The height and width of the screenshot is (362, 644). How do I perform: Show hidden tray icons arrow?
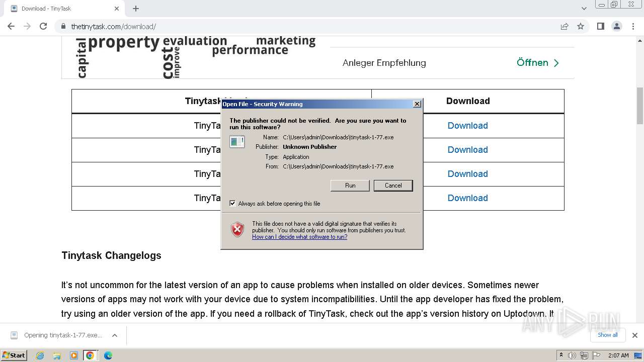click(x=561, y=355)
